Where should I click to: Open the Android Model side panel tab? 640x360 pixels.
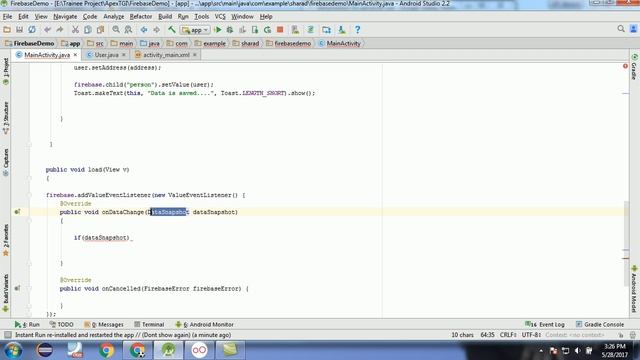(x=634, y=289)
